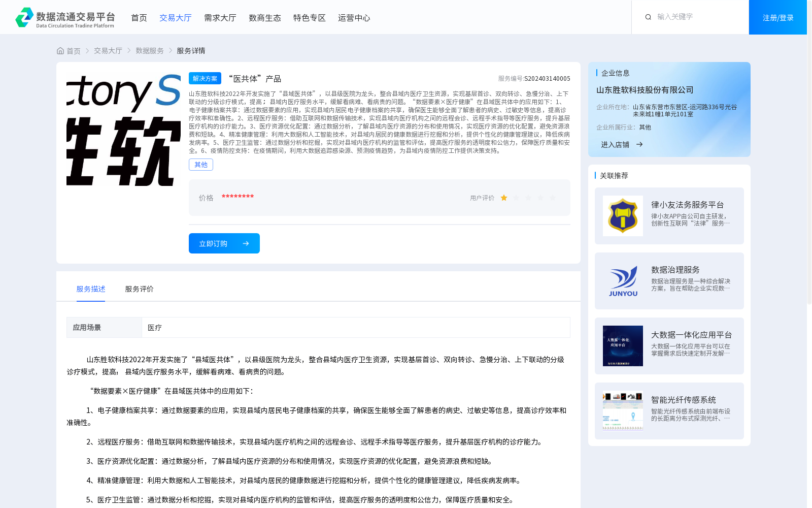This screenshot has height=508, width=812.
Task: Go to 首页 in top navigation
Action: [x=139, y=18]
